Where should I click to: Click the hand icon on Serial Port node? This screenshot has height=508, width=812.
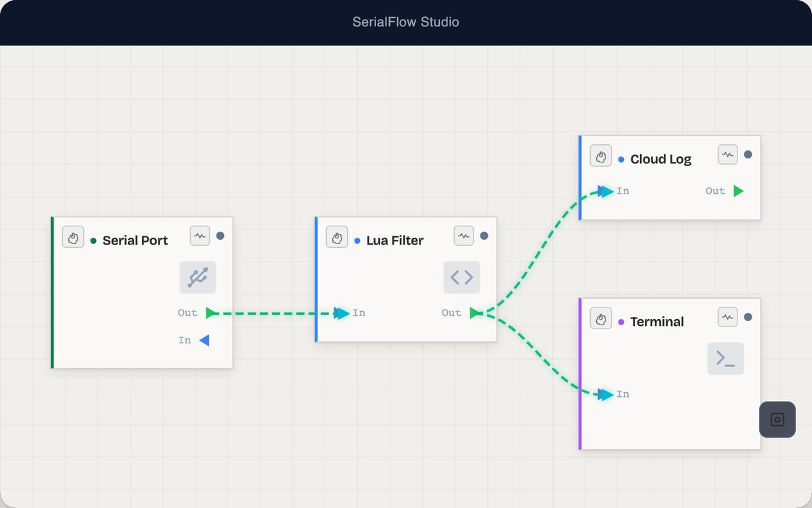73,237
